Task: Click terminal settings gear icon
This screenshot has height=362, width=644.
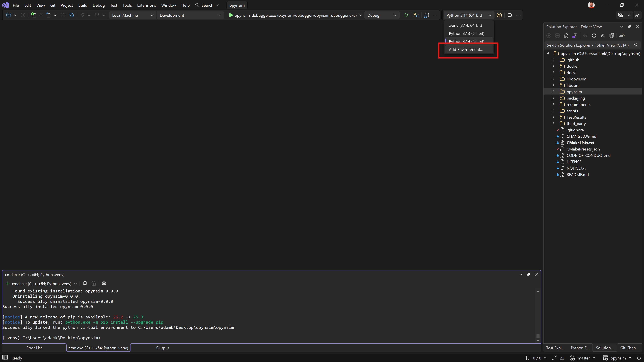Action: tap(104, 283)
